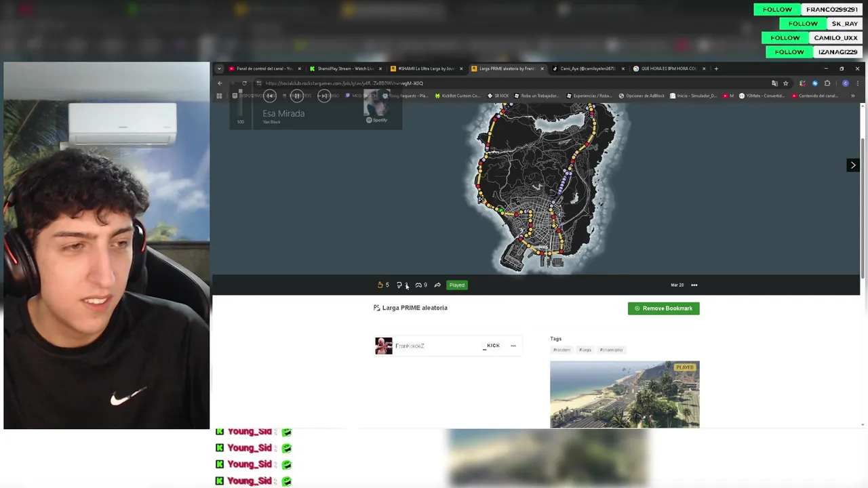This screenshot has height=488, width=868.
Task: Expand bookmarks bar overflow chevron
Action: (x=853, y=96)
